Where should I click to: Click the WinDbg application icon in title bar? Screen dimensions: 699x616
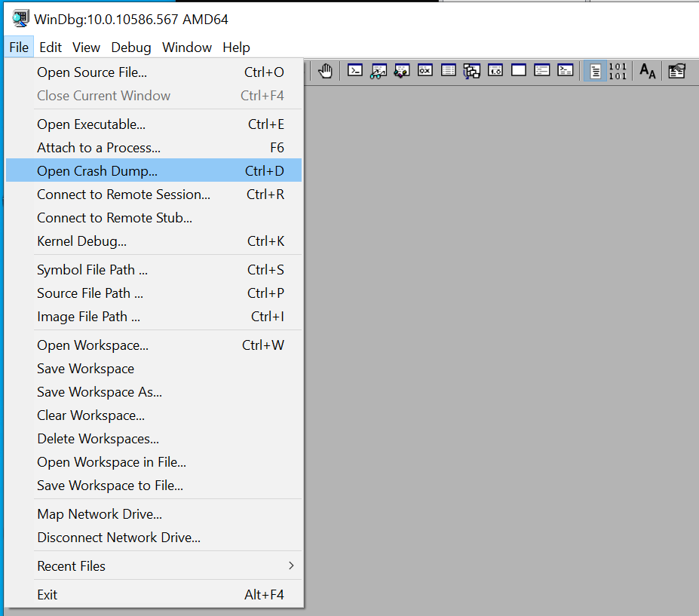(x=20, y=19)
